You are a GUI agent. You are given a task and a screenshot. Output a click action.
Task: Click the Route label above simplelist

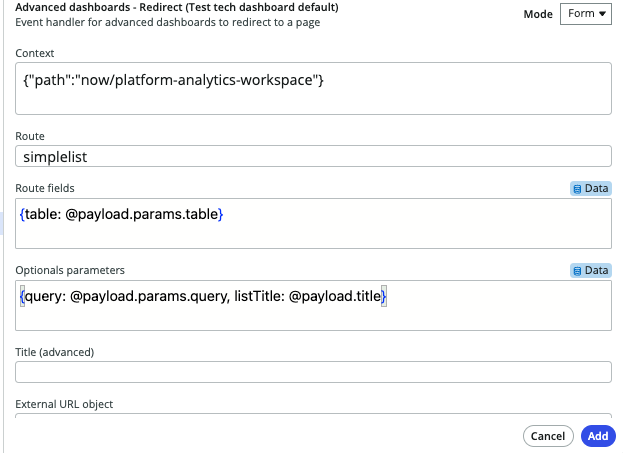coord(30,136)
